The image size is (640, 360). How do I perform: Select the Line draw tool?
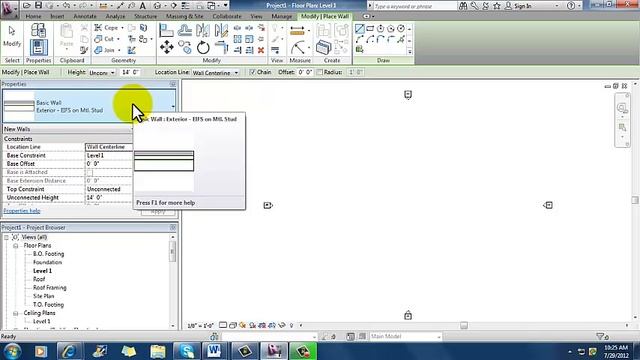click(x=360, y=29)
